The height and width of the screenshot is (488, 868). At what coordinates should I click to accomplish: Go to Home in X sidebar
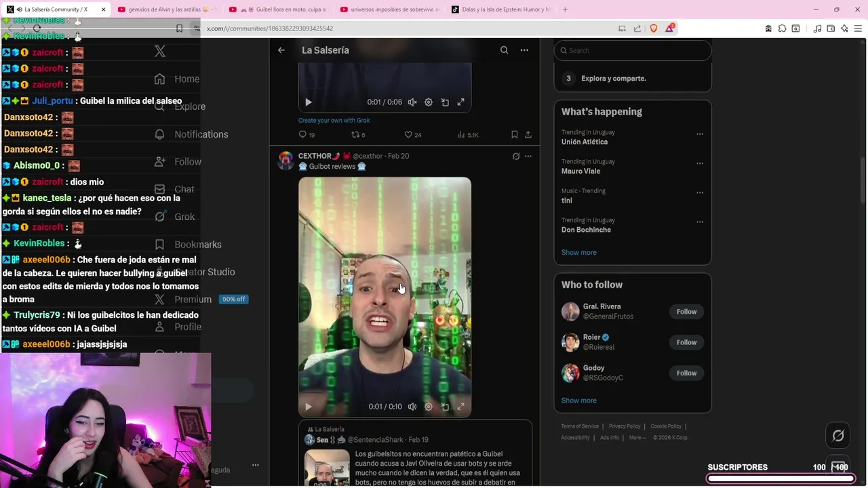click(x=178, y=79)
